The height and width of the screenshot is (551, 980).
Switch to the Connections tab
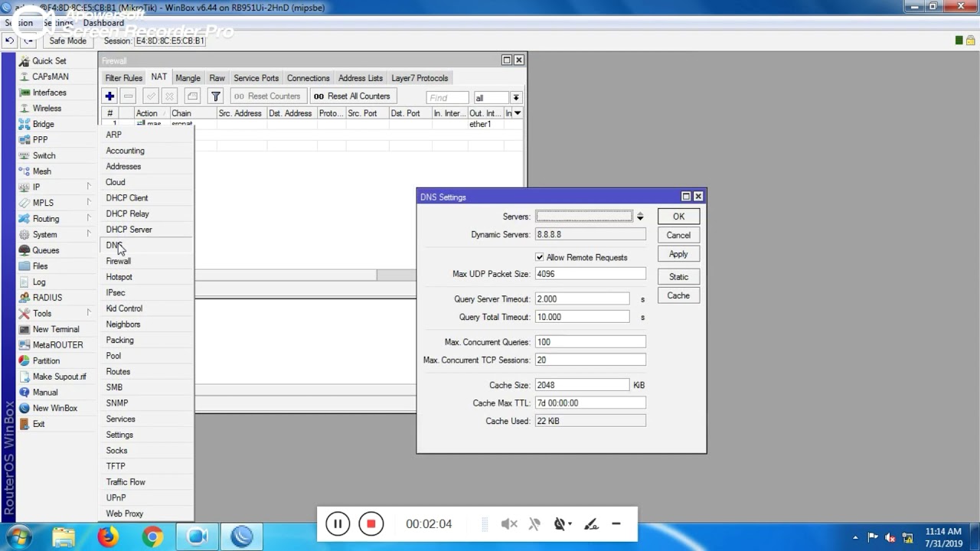coord(308,78)
